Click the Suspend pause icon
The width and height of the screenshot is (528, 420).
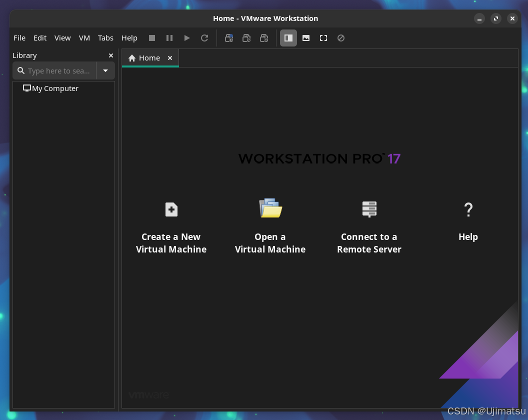pos(169,38)
